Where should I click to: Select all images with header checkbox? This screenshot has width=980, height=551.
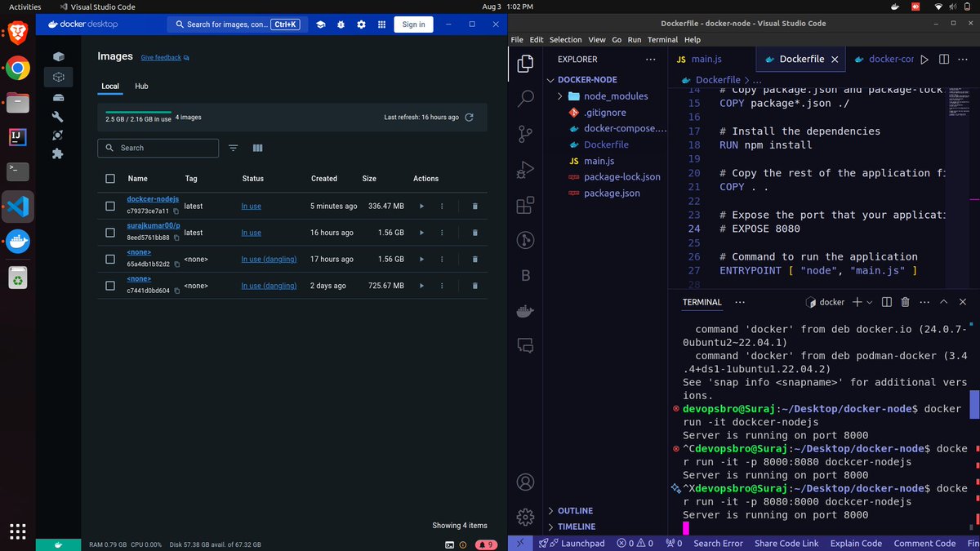110,179
